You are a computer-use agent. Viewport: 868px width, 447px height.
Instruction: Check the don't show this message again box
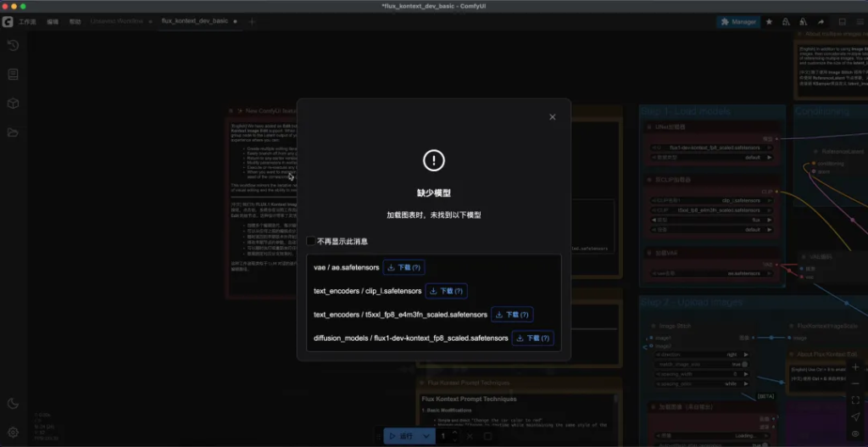coord(310,242)
